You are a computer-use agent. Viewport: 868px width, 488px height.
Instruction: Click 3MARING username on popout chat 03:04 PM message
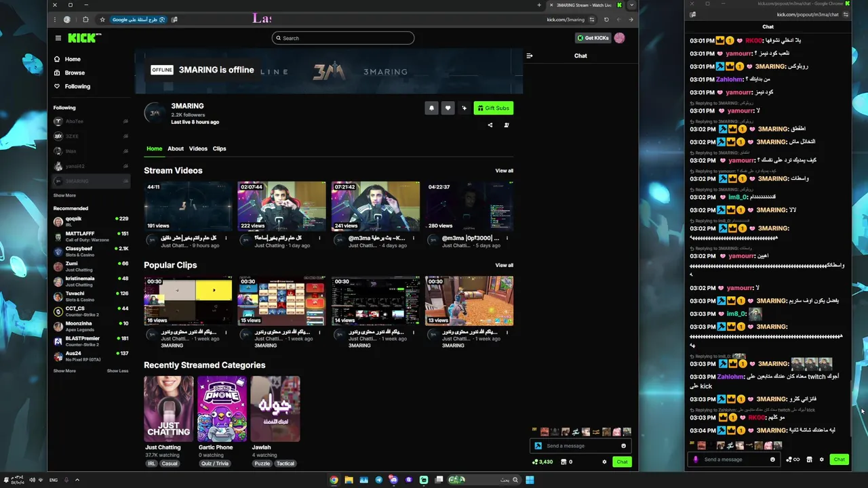(772, 430)
